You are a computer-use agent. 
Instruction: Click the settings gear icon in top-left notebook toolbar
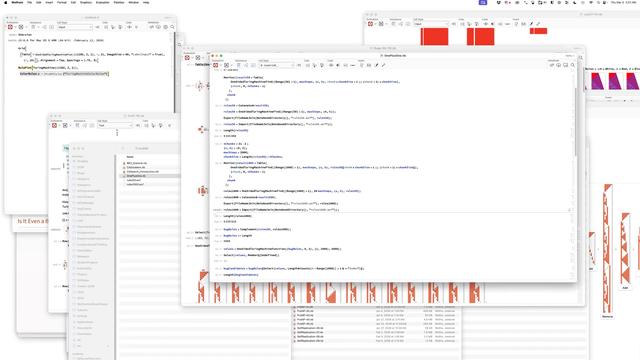(x=165, y=27)
